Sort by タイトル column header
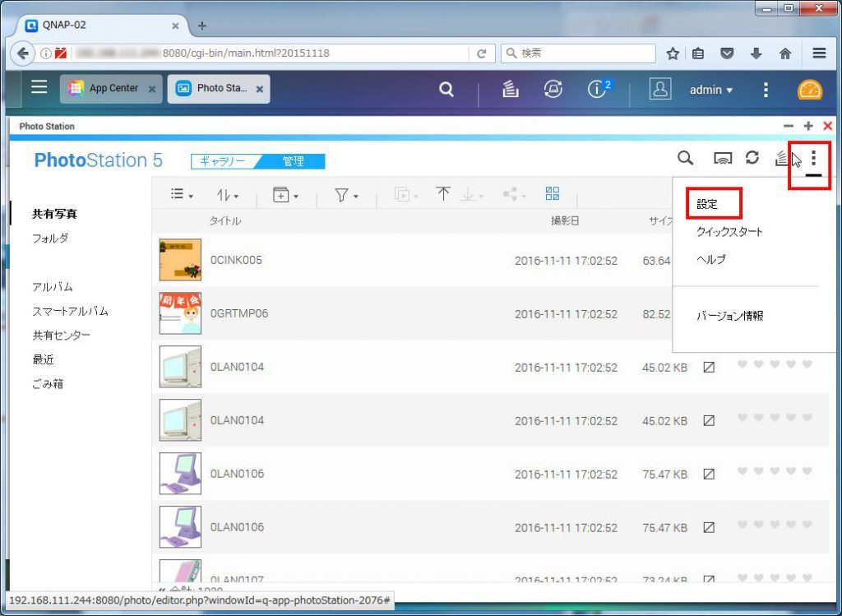This screenshot has height=616, width=842. 225,220
